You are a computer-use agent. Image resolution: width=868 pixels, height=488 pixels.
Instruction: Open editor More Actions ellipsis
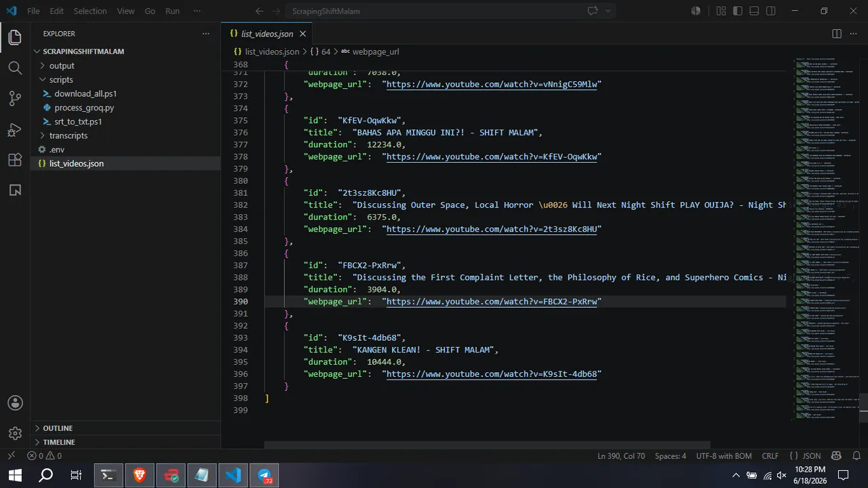[854, 33]
